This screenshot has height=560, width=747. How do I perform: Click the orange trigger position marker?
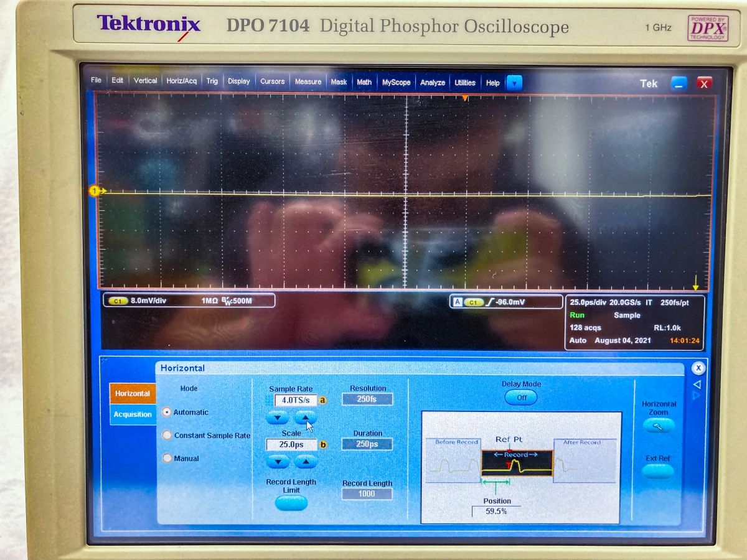tap(464, 98)
